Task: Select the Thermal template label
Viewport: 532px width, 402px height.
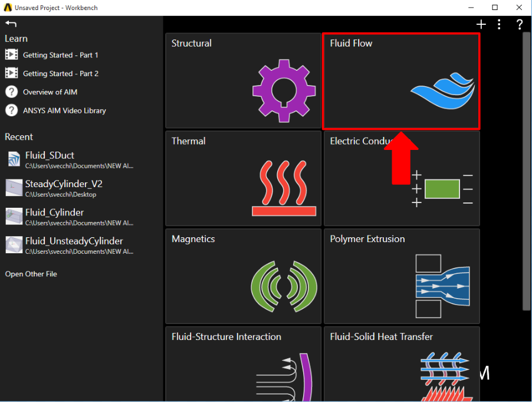Action: tap(188, 141)
